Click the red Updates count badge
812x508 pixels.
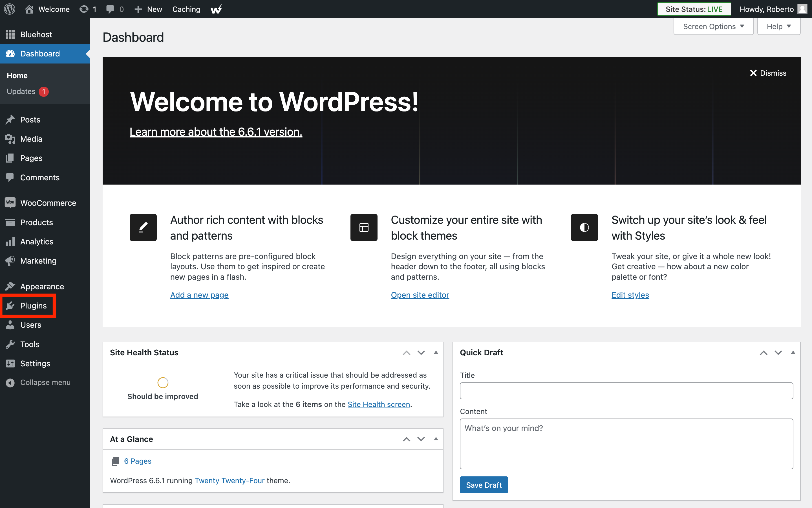pyautogui.click(x=44, y=92)
